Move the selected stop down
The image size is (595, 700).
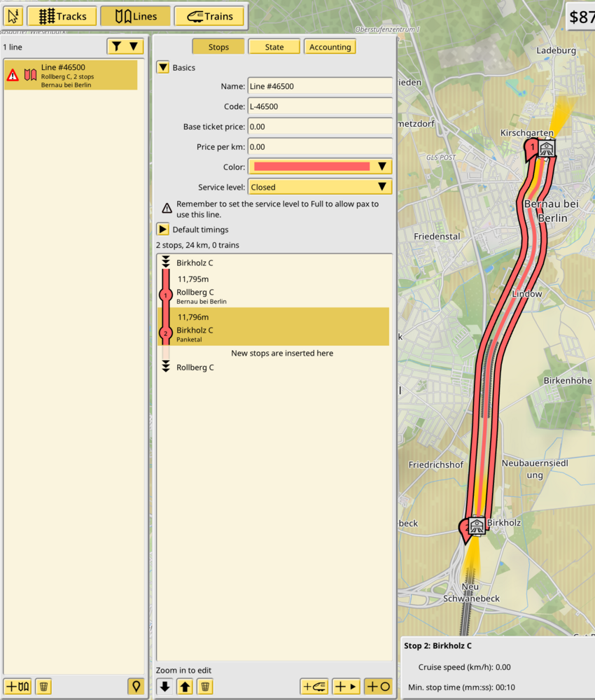point(164,686)
